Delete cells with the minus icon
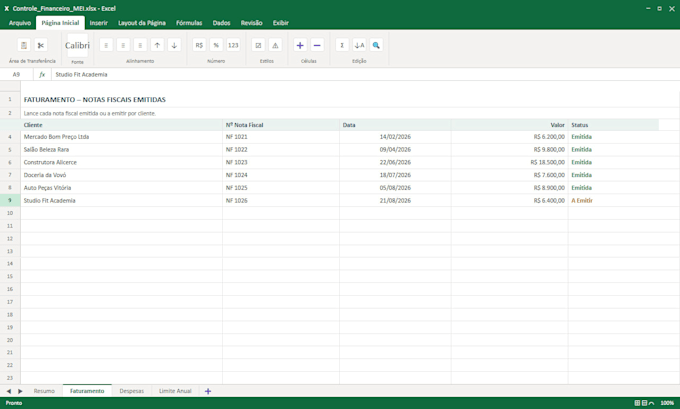 pyautogui.click(x=317, y=45)
